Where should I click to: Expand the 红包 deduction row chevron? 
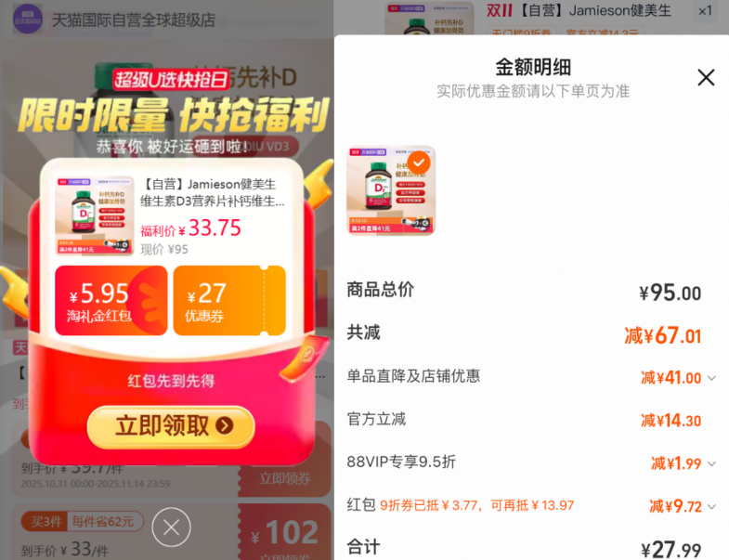[711, 506]
